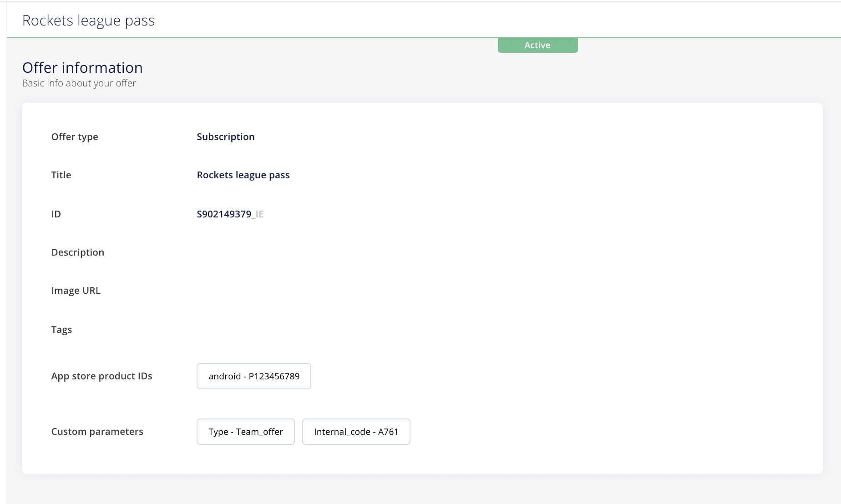Image resolution: width=841 pixels, height=504 pixels.
Task: Select the android - P123456789 product ID chip
Action: click(254, 376)
